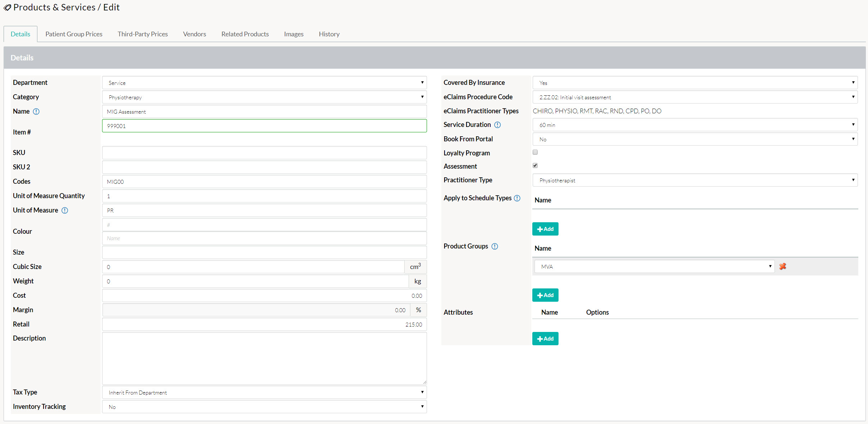
Task: Click the Service Duration info icon
Action: [497, 125]
